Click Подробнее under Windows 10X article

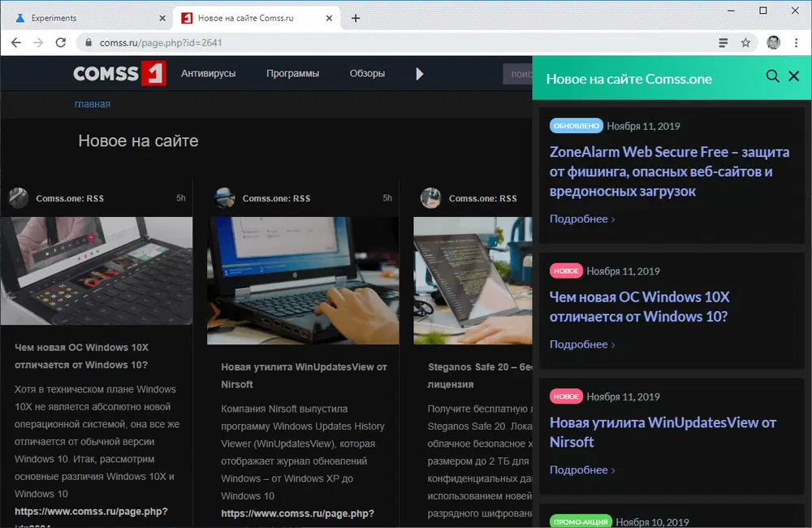(x=582, y=344)
